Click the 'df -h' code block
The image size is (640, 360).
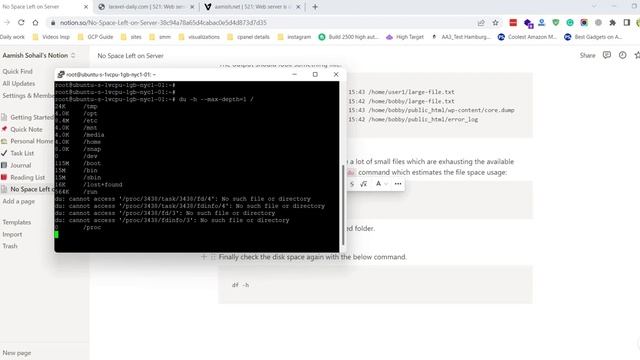point(375,285)
